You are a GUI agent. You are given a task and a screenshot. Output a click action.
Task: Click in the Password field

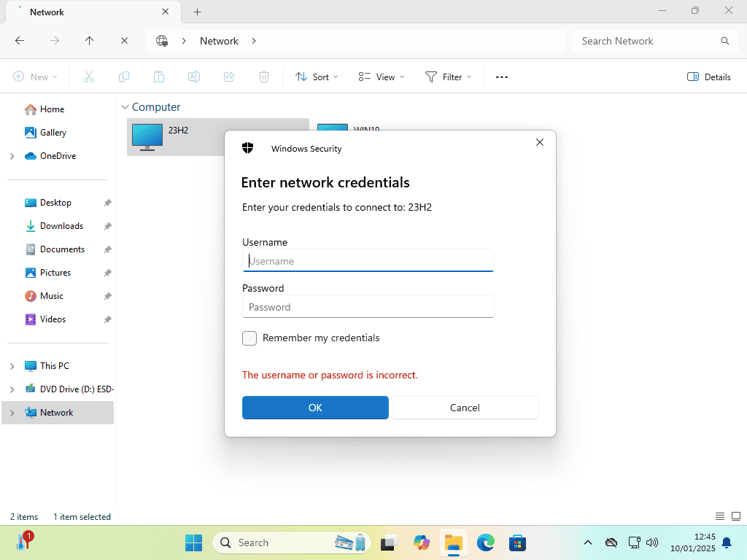(368, 307)
